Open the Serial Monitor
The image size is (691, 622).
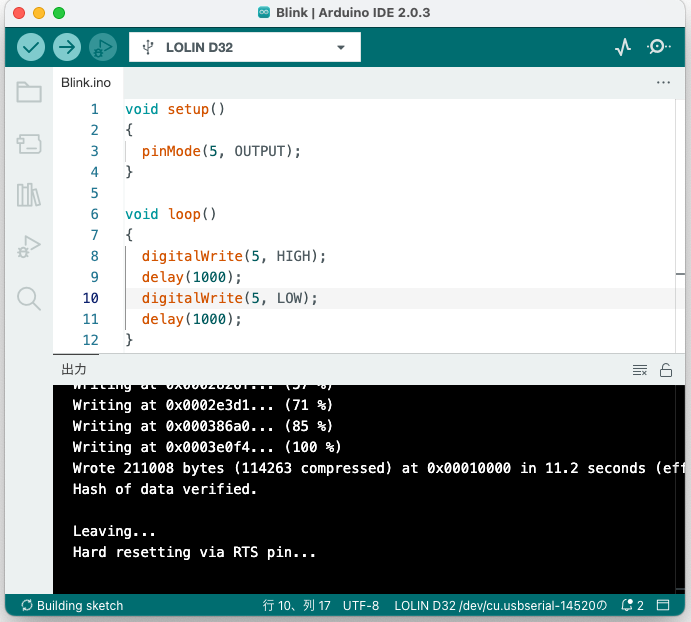click(660, 47)
